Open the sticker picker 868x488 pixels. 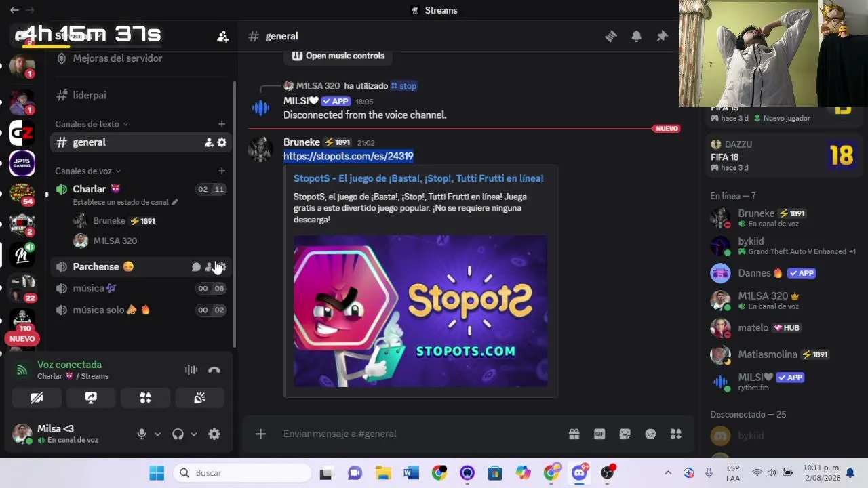coord(625,434)
